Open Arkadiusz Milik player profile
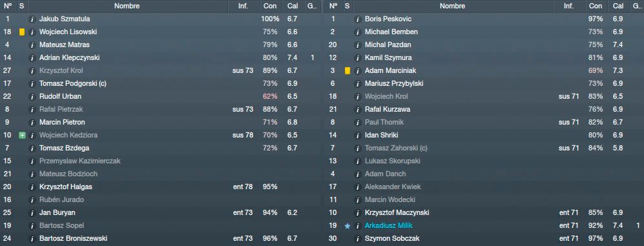 pos(389,226)
